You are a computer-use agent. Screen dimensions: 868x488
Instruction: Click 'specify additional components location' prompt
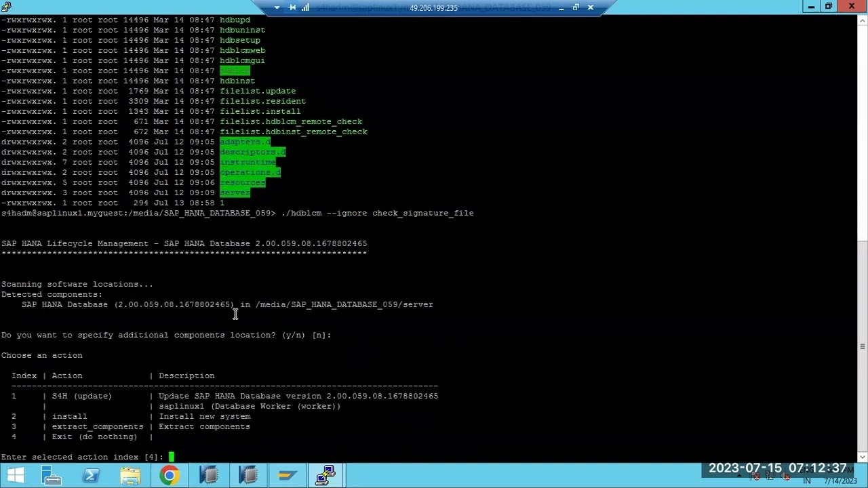coord(166,335)
